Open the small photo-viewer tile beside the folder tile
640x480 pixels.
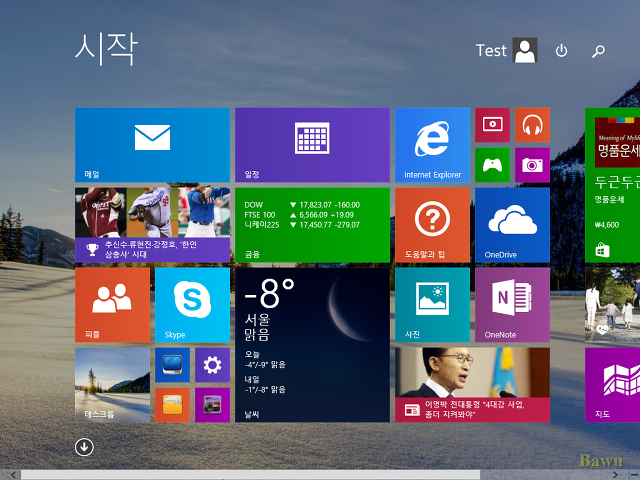pos(212,405)
